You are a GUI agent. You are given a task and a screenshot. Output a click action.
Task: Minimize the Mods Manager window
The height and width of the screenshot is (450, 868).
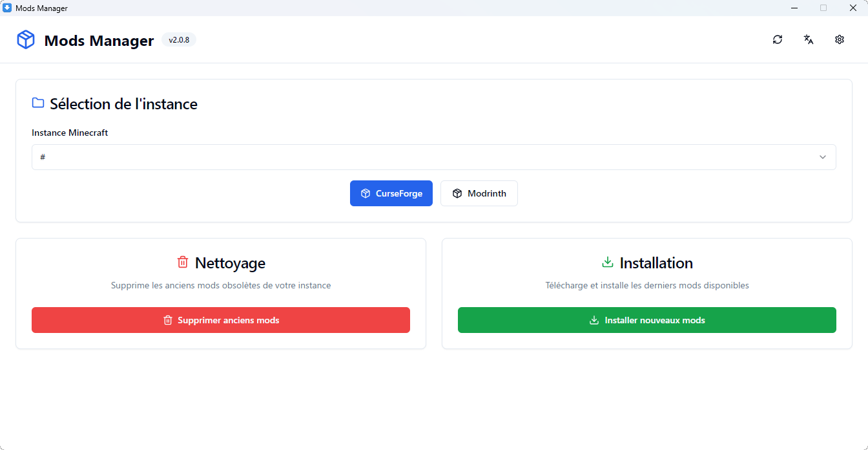pyautogui.click(x=794, y=8)
